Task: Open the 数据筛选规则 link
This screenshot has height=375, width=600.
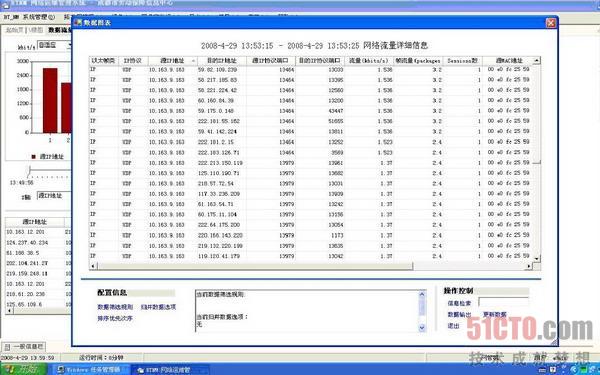Action: click(115, 307)
